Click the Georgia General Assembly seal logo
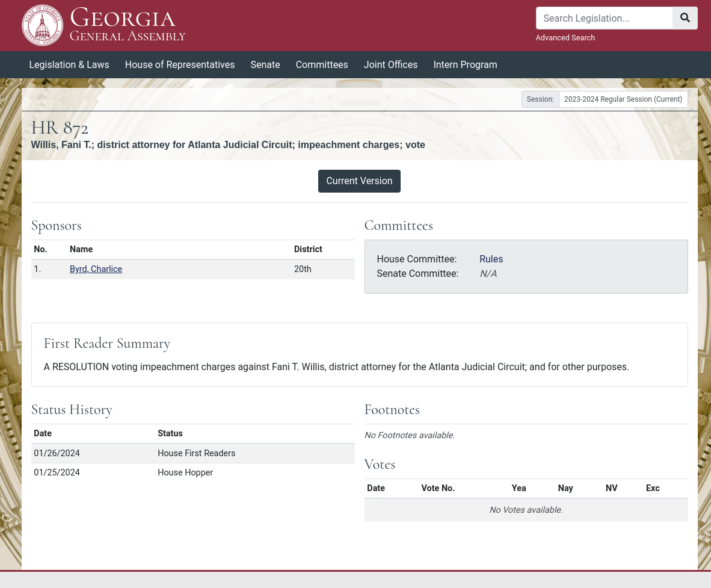The width and height of the screenshot is (711, 588). (x=43, y=25)
